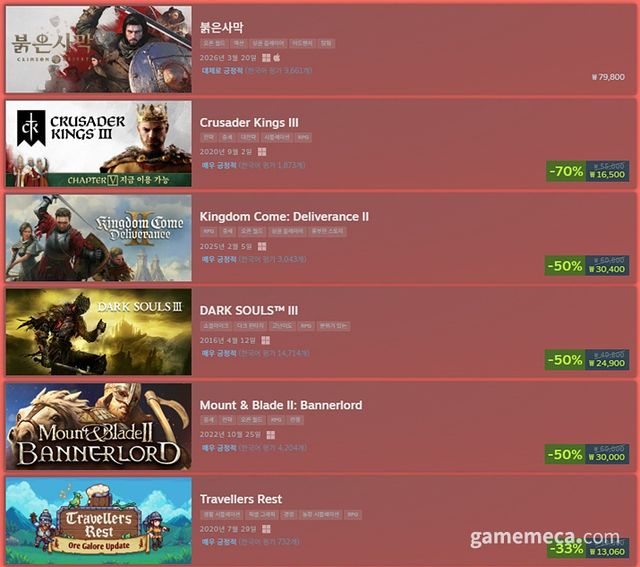The image size is (640, 567).
Task: Click 매우 긍정적 review summary under DARK SOULS III
Action: coord(219,353)
